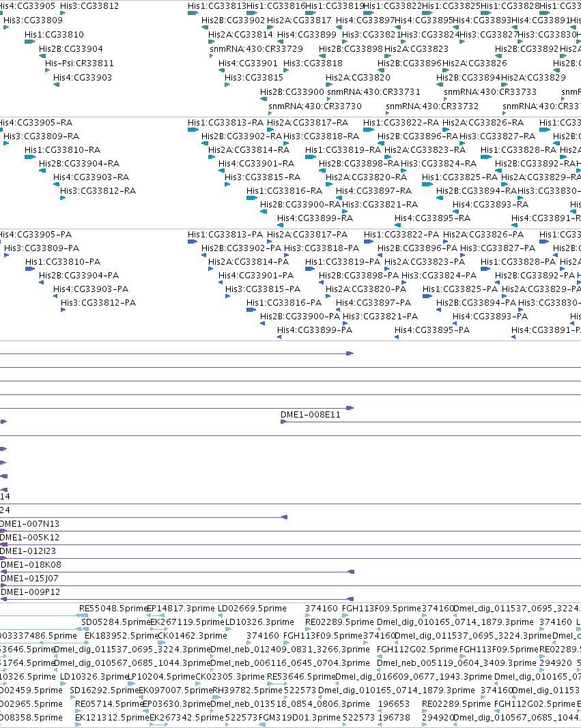Select transcript label His2B:CG33902-RA
This screenshot has height=728, width=581.
click(242, 136)
